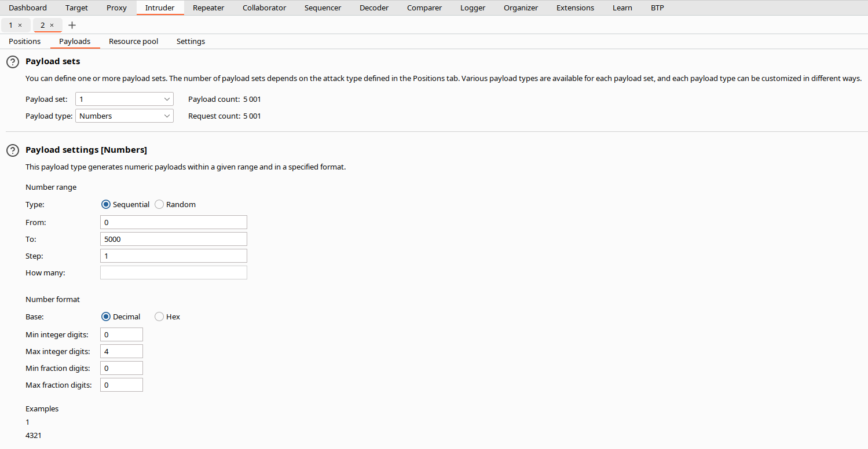Focus the How many input field
The width and height of the screenshot is (868, 449).
(x=173, y=273)
